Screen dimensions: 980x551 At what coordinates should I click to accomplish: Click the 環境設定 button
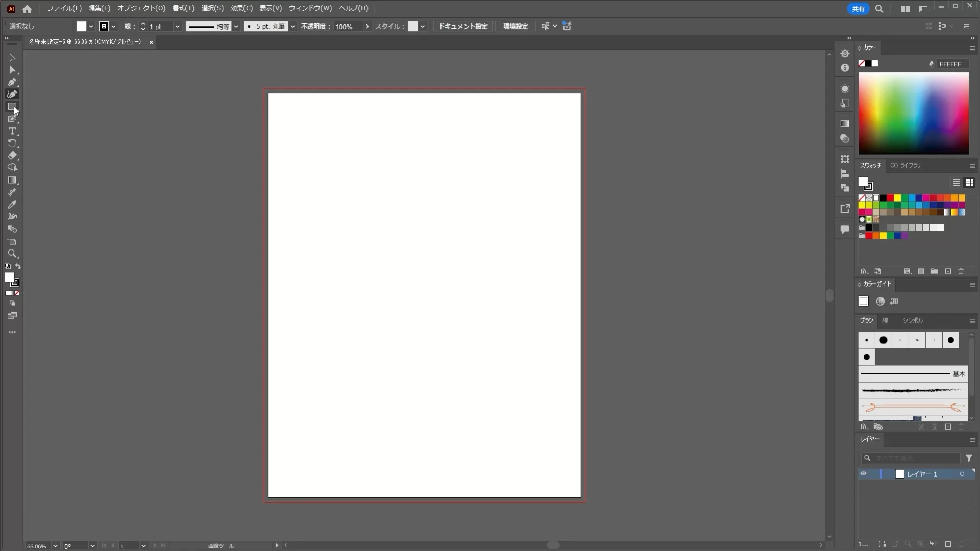click(x=516, y=27)
